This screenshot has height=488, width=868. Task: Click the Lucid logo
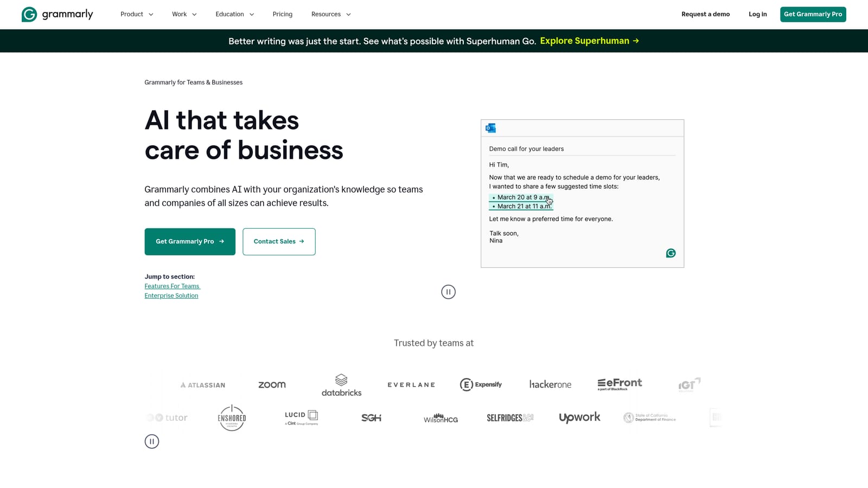click(302, 418)
